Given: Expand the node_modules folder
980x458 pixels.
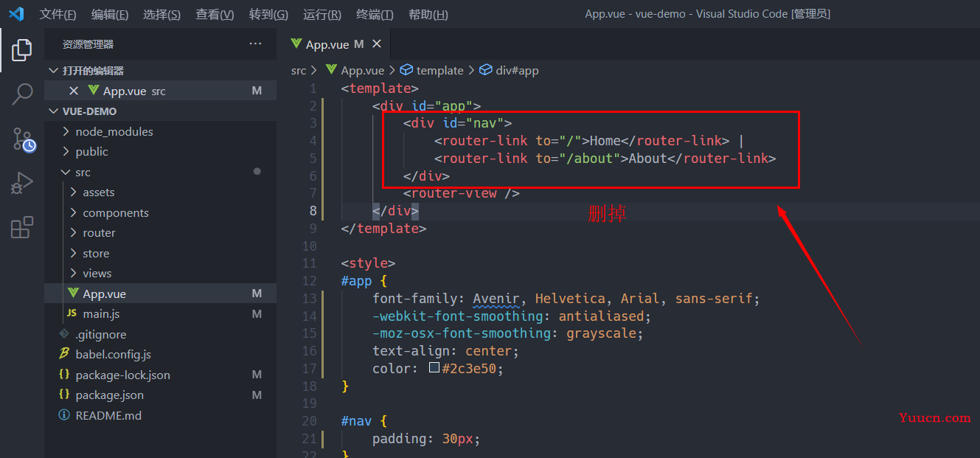Looking at the screenshot, I should point(160,131).
